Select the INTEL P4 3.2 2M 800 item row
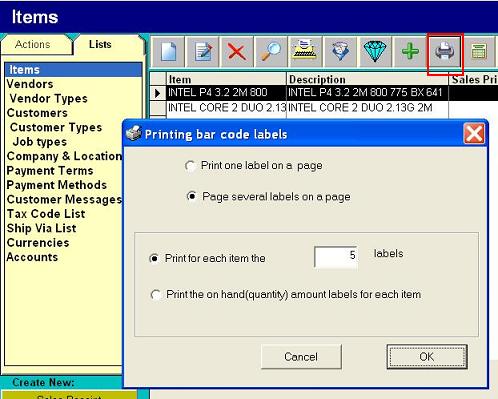 point(226,93)
